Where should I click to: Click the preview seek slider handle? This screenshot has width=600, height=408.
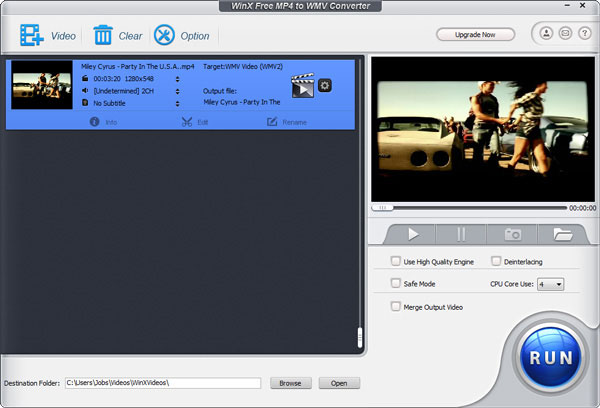click(x=382, y=207)
